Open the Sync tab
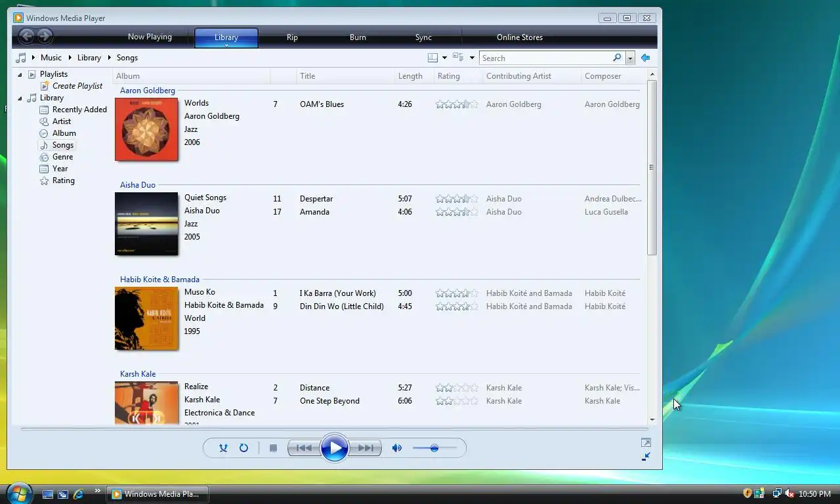 [x=423, y=37]
